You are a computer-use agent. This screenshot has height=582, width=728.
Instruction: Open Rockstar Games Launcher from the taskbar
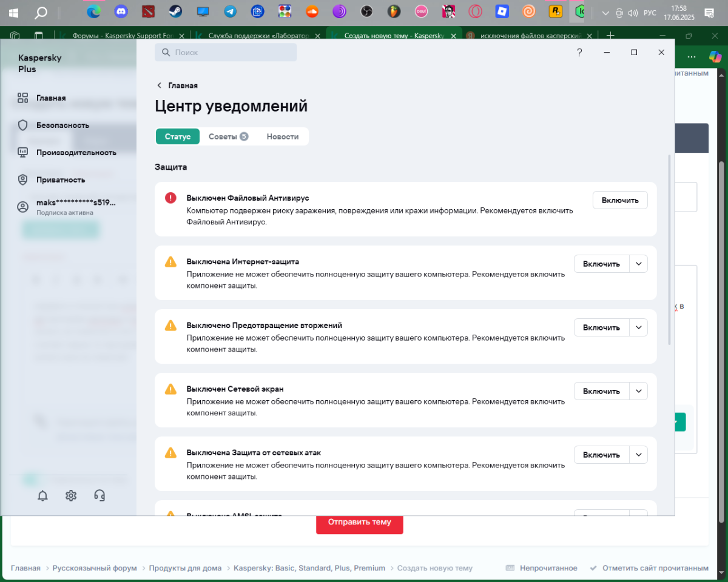555,12
